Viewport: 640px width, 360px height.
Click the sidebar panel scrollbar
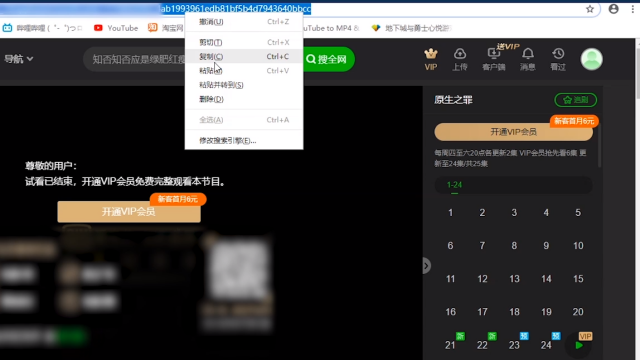(599, 145)
